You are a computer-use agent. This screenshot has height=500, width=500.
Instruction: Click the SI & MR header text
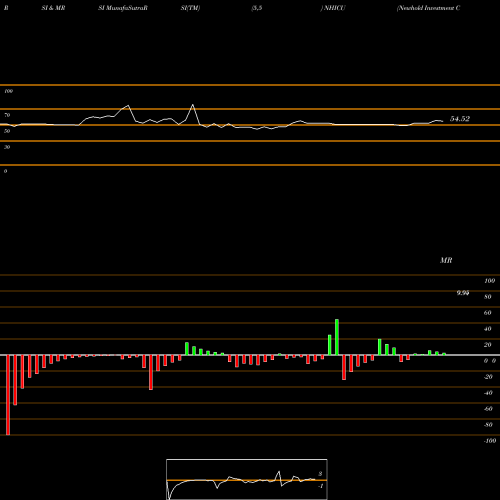point(53,8)
